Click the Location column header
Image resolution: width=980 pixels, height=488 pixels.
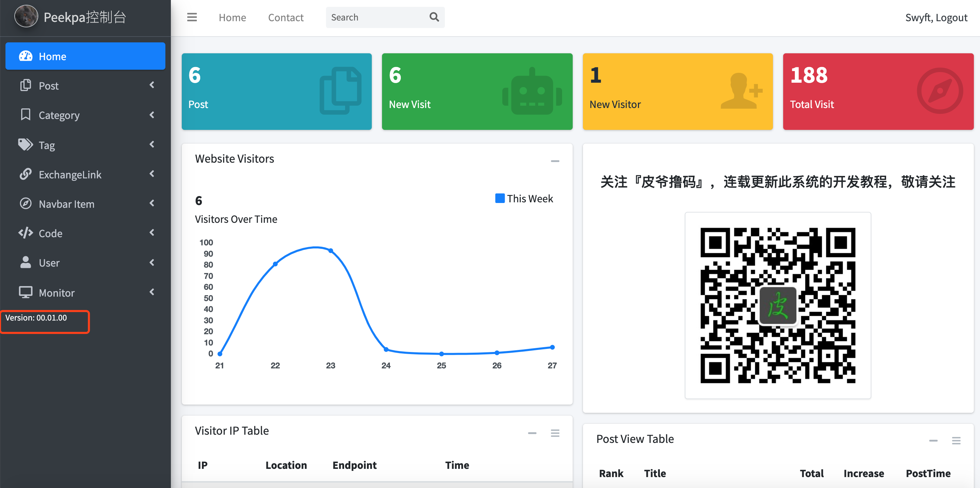(286, 465)
